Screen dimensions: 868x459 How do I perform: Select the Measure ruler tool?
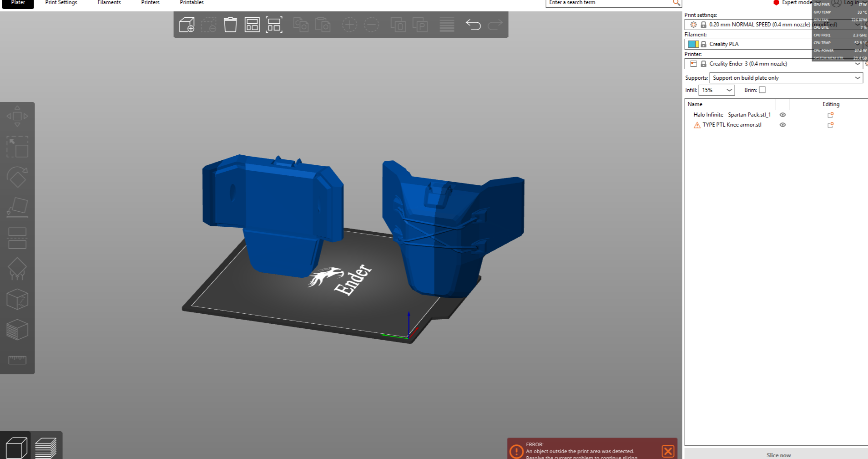(x=17, y=360)
